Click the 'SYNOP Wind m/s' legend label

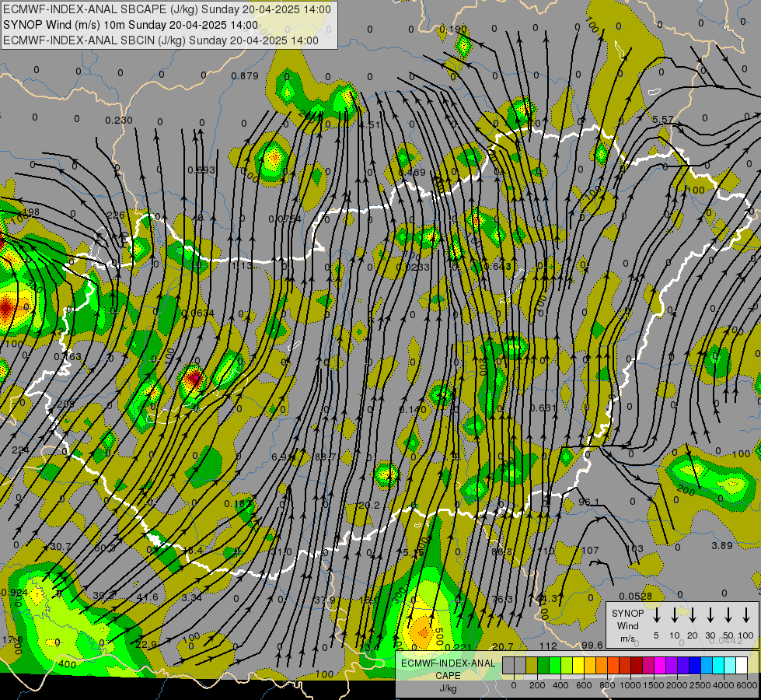[627, 626]
